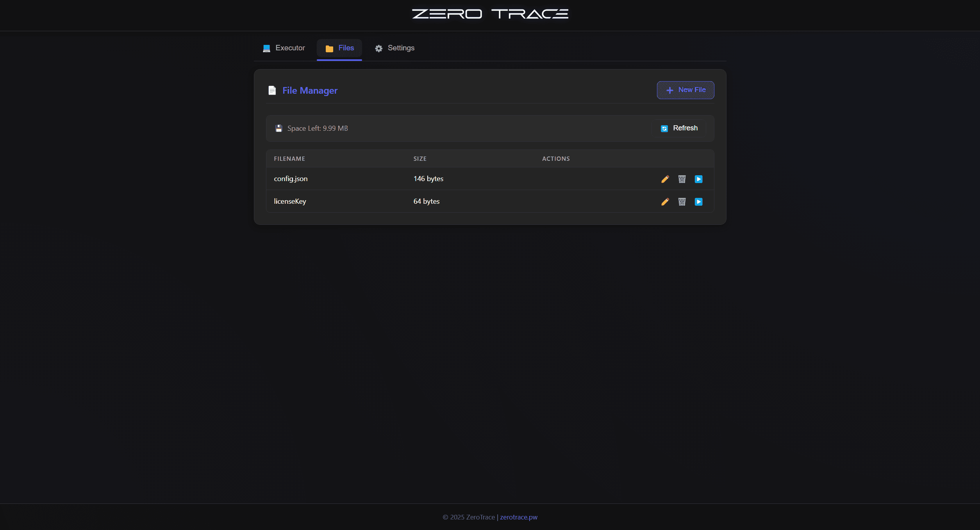Screen dimensions: 980x530
Task: Open the Executor tab
Action: [x=284, y=48]
